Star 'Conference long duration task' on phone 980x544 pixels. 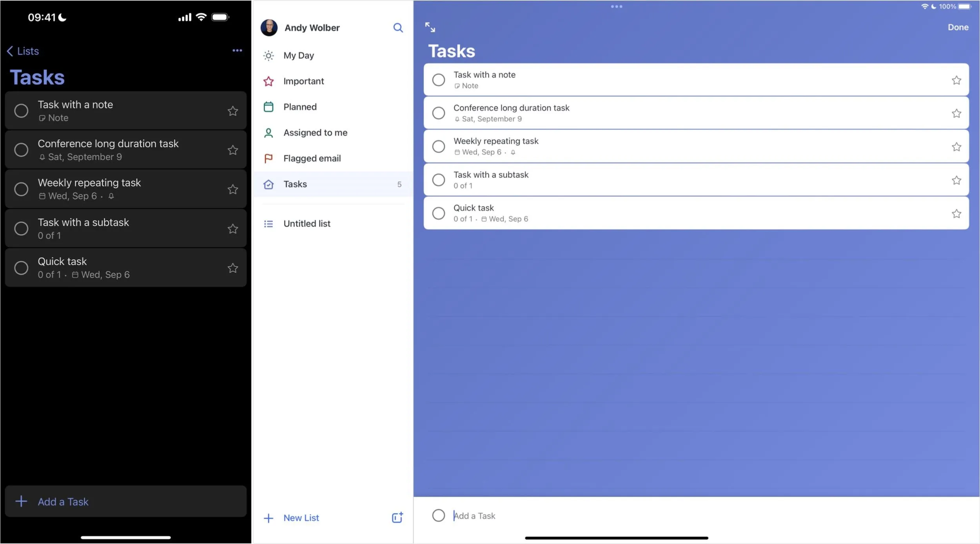[233, 150]
